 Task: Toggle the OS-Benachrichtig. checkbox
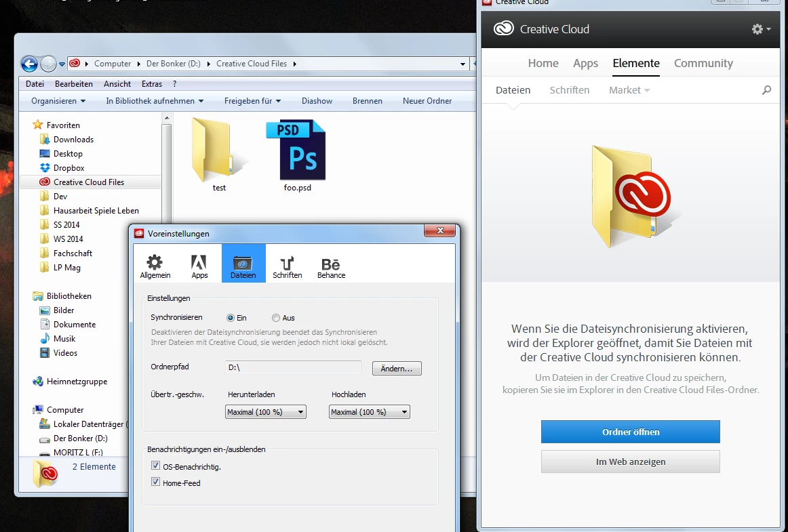pos(156,466)
